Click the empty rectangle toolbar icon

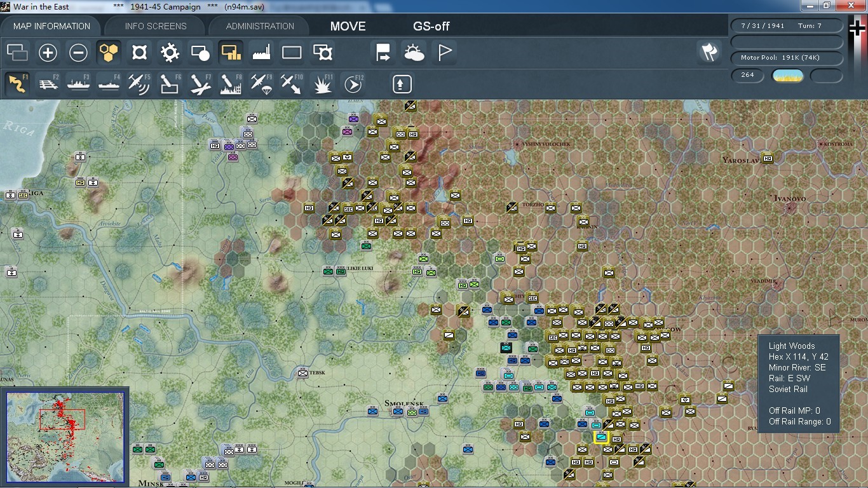pos(292,52)
